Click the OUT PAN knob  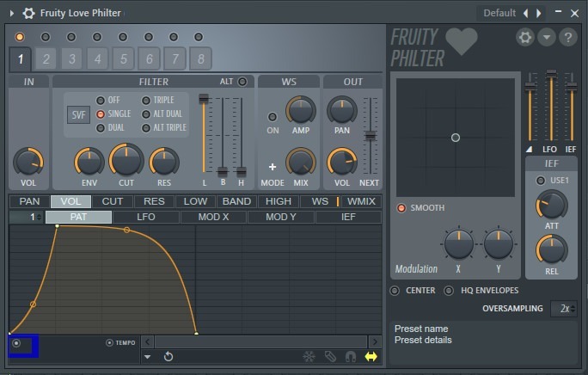[341, 110]
